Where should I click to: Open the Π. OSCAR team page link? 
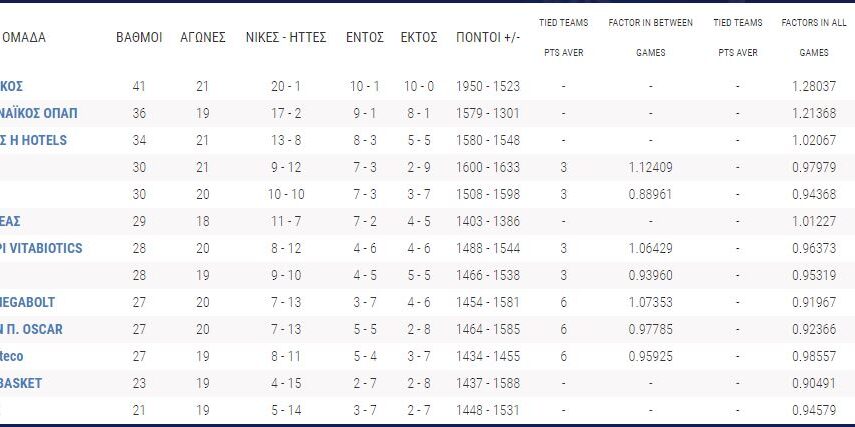pyautogui.click(x=31, y=329)
